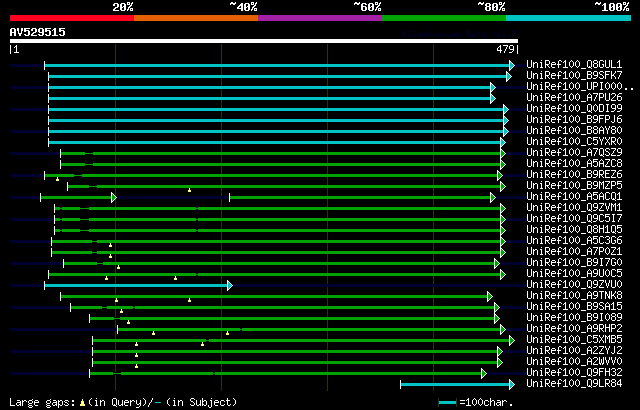Select UniRef100_A9RHP2 hit label
This screenshot has height=410, width=640.
574,329
